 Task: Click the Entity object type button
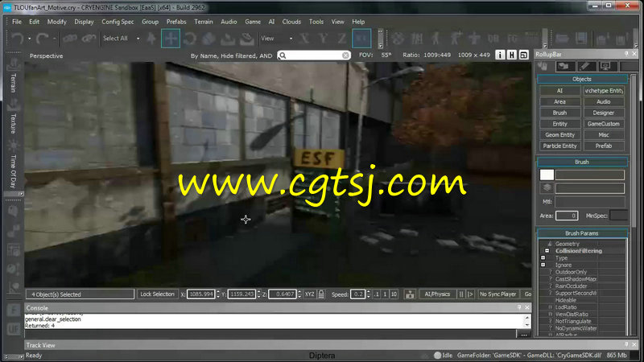click(x=559, y=124)
